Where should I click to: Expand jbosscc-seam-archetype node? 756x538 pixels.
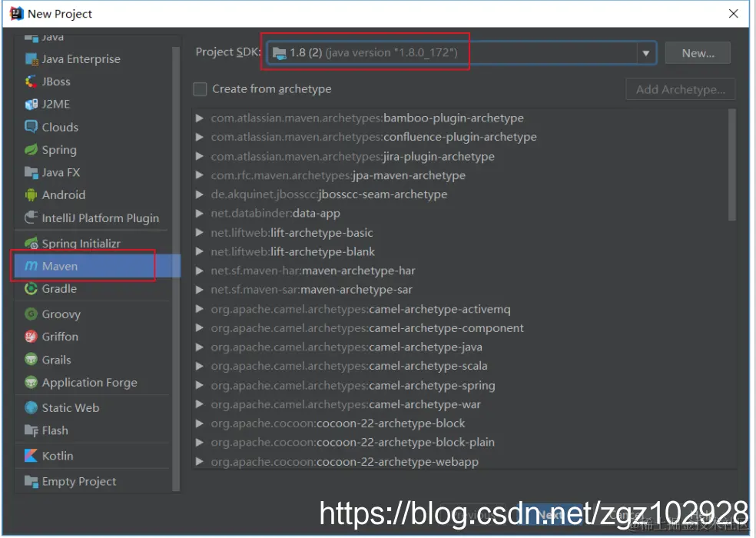click(199, 194)
